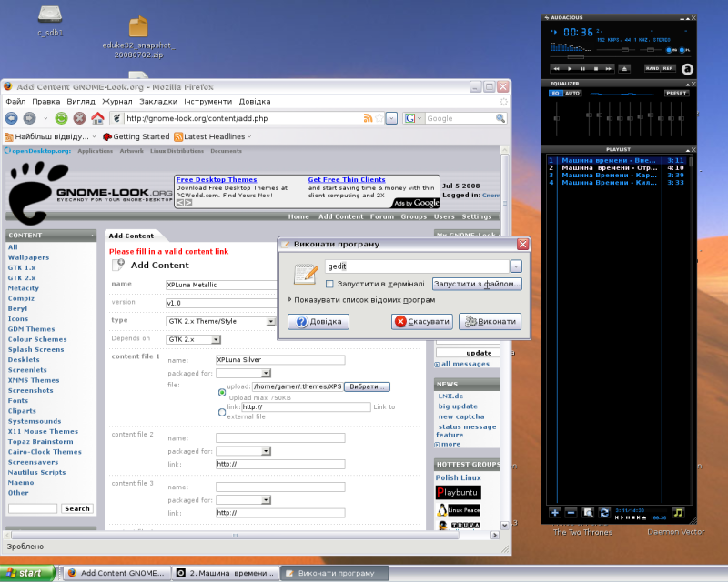Skip to next track in Audacious

[x=608, y=69]
